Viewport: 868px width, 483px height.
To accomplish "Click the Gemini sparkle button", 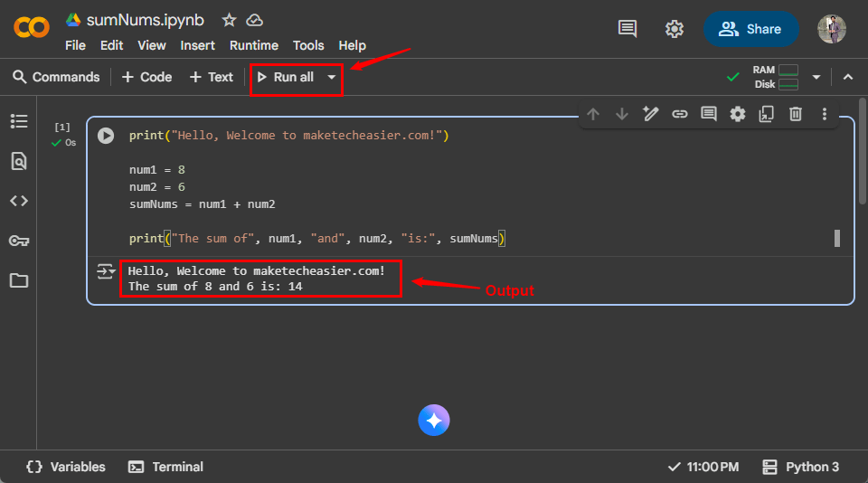I will pos(434,421).
